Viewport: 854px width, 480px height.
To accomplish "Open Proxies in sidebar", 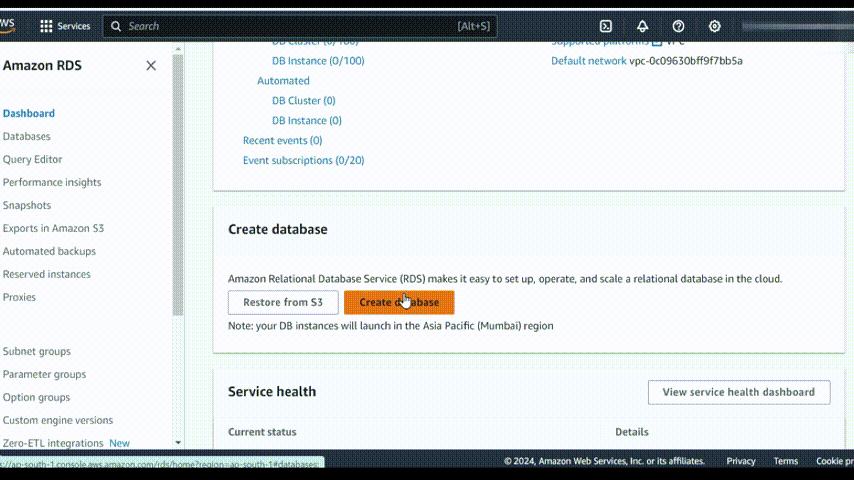I will (x=19, y=297).
